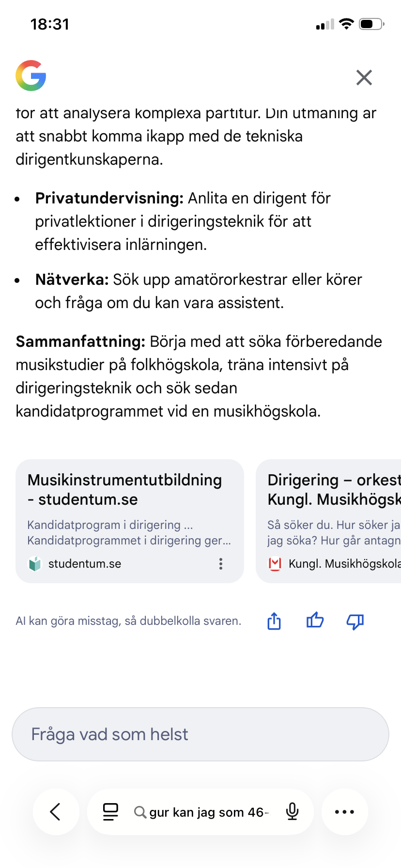
Task: Tap the battery status indicator
Action: pyautogui.click(x=371, y=24)
